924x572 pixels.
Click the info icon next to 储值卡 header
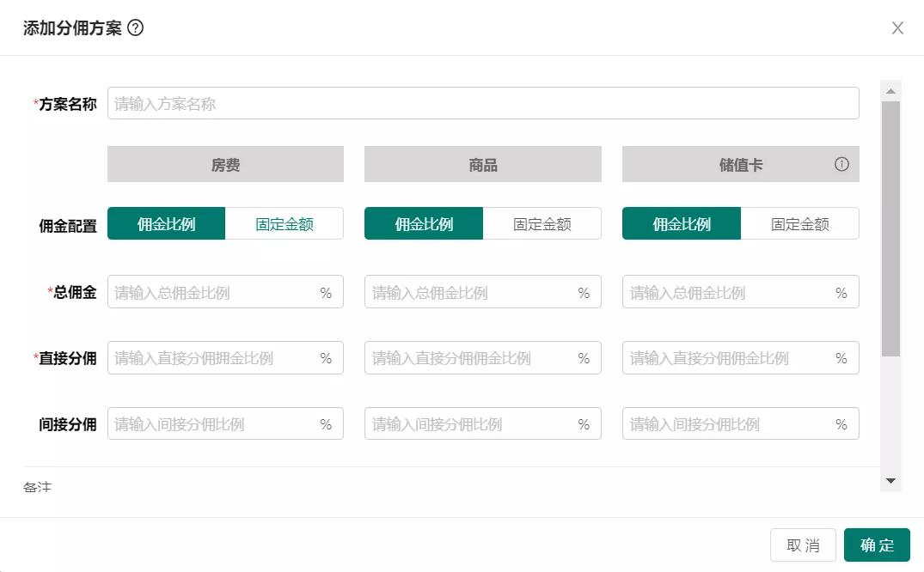coord(841,163)
